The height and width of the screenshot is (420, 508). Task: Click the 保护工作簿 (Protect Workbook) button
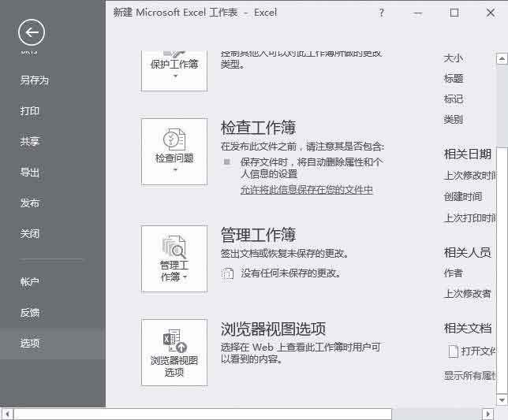[x=174, y=69]
